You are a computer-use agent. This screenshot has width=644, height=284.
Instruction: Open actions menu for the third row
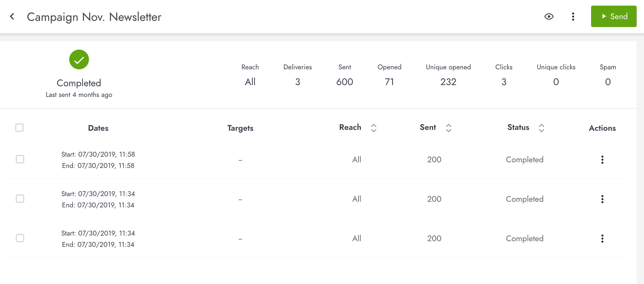(x=602, y=238)
